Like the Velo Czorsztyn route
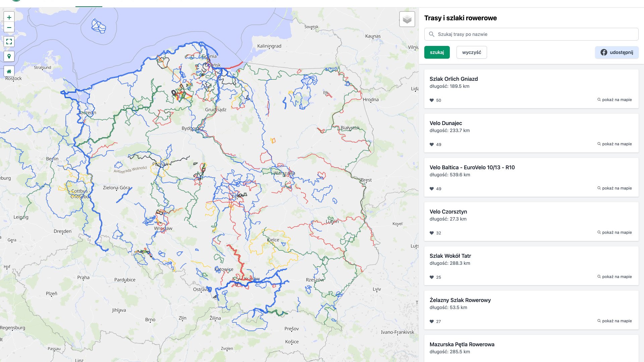Viewport: 644px width, 362px height. pos(432,233)
